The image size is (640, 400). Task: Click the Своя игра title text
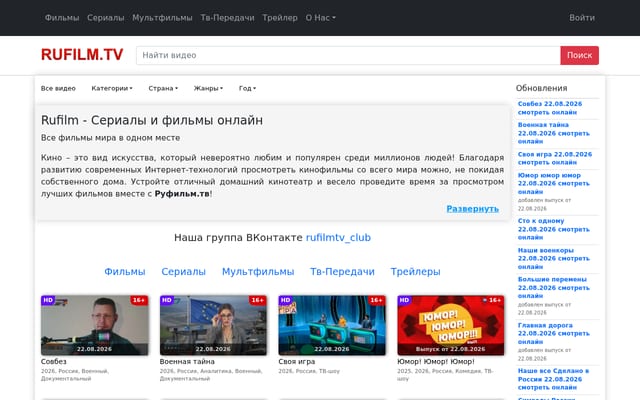coord(297,361)
